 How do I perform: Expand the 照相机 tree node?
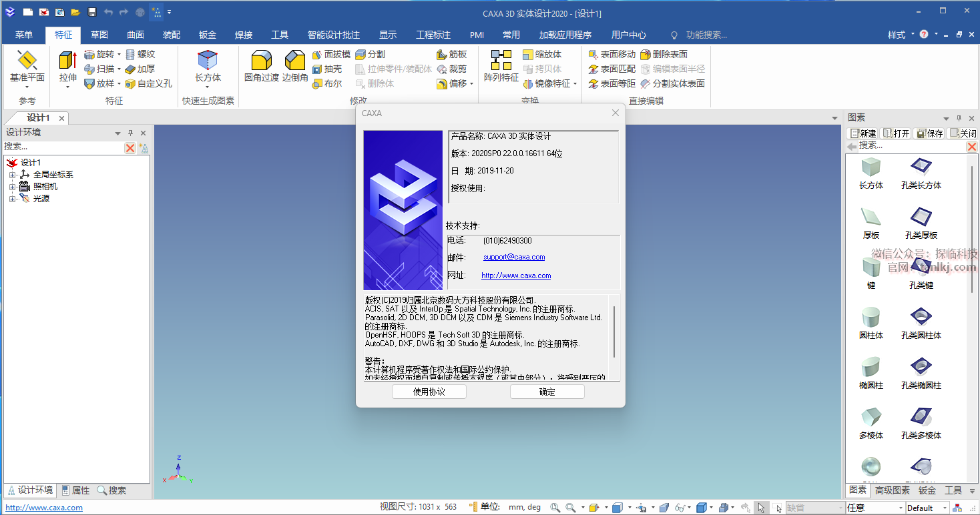pos(12,187)
